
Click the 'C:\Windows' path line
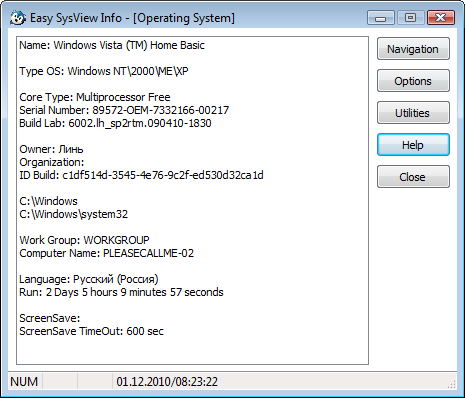click(x=48, y=201)
